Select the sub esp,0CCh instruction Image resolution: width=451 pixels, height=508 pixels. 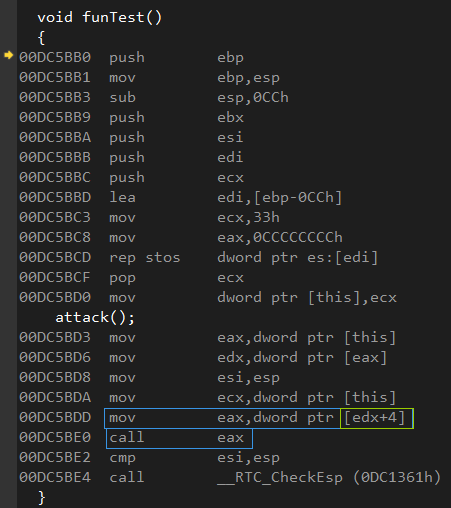[x=199, y=98]
